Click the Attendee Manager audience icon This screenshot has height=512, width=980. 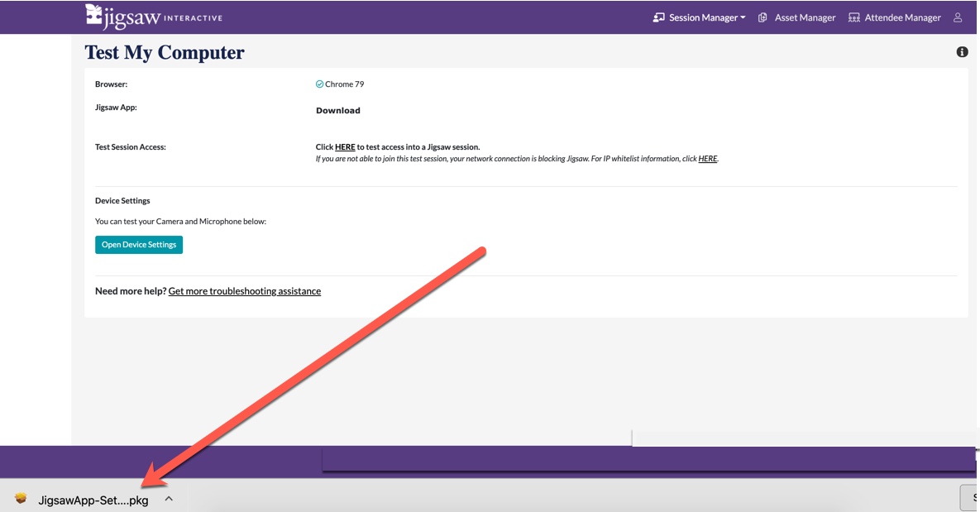854,17
